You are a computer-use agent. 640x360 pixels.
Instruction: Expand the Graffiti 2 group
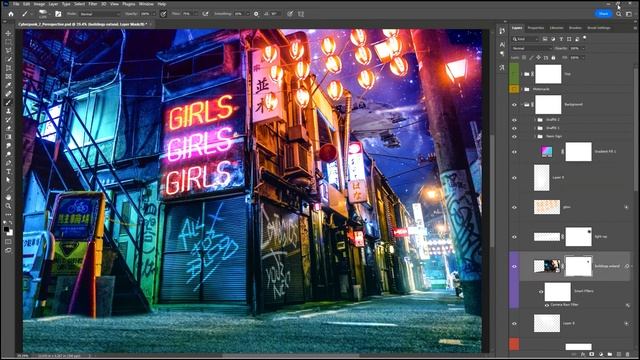(x=535, y=120)
